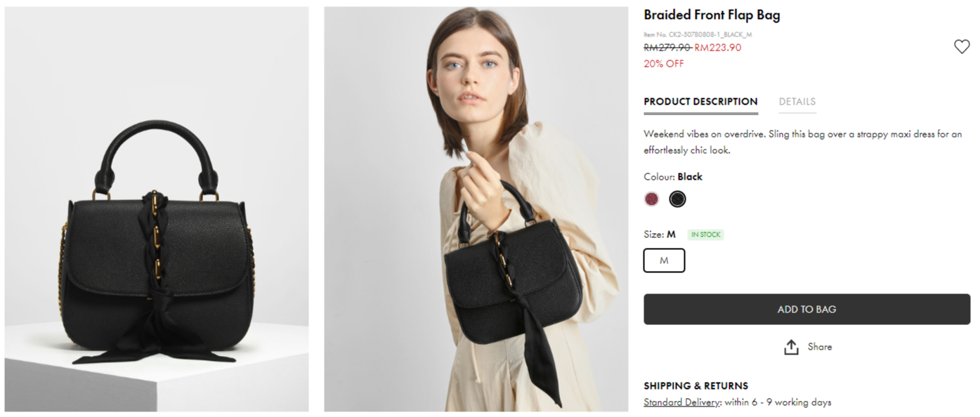
Task: Open the black bag product photo
Action: pyautogui.click(x=157, y=209)
